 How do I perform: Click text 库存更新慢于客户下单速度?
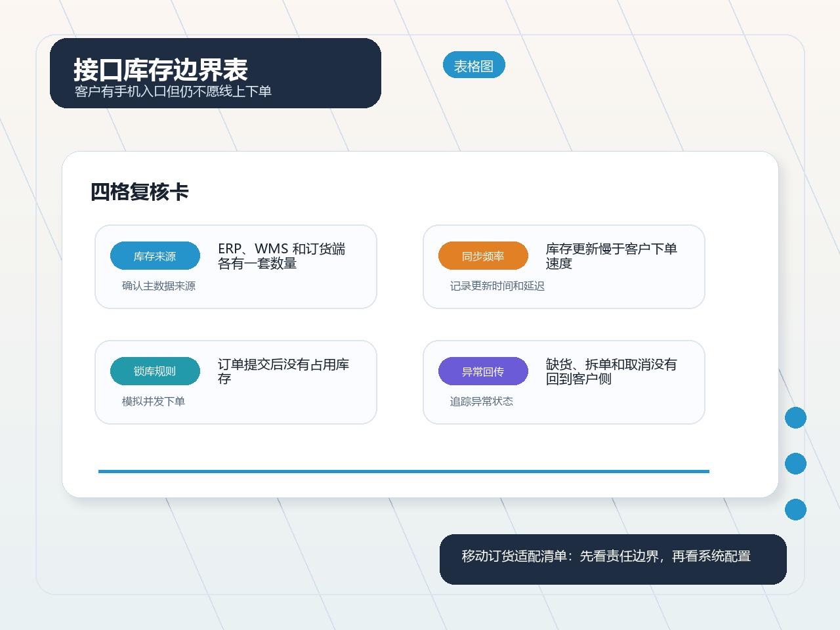tap(611, 256)
